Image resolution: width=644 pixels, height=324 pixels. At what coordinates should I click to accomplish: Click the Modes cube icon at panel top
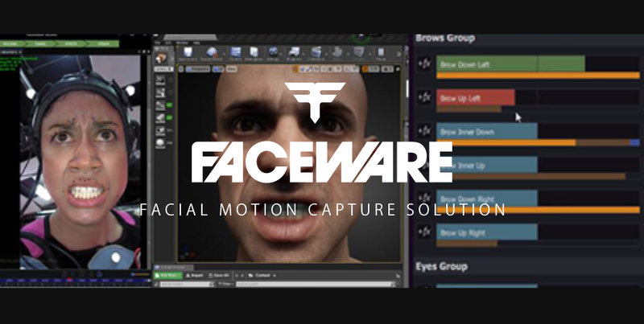coord(160,58)
